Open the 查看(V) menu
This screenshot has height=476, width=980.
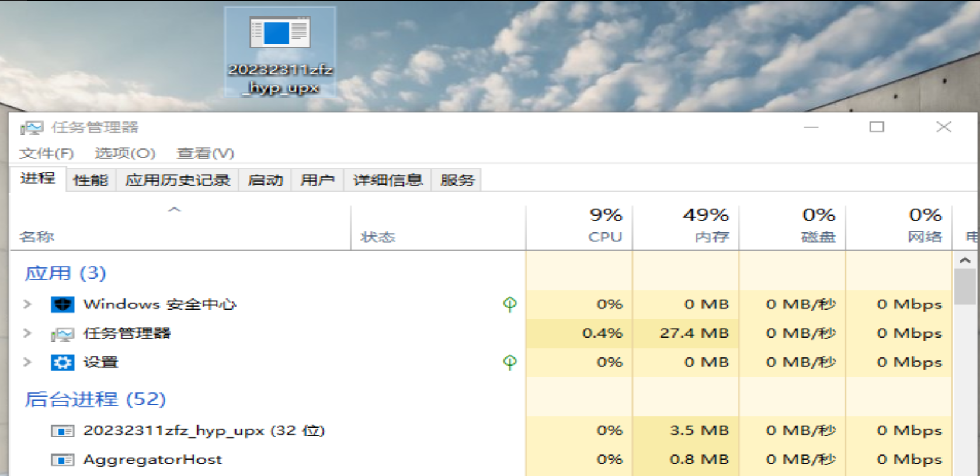click(x=206, y=153)
